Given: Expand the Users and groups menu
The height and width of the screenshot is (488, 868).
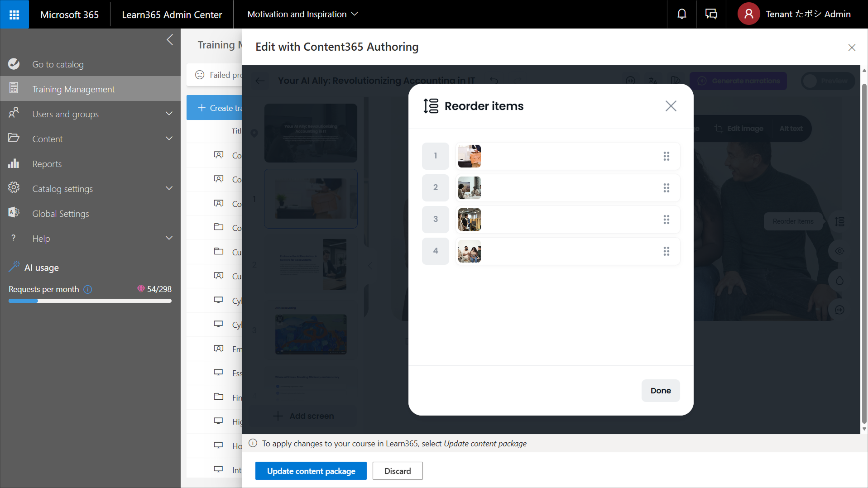Looking at the screenshot, I should point(169,114).
